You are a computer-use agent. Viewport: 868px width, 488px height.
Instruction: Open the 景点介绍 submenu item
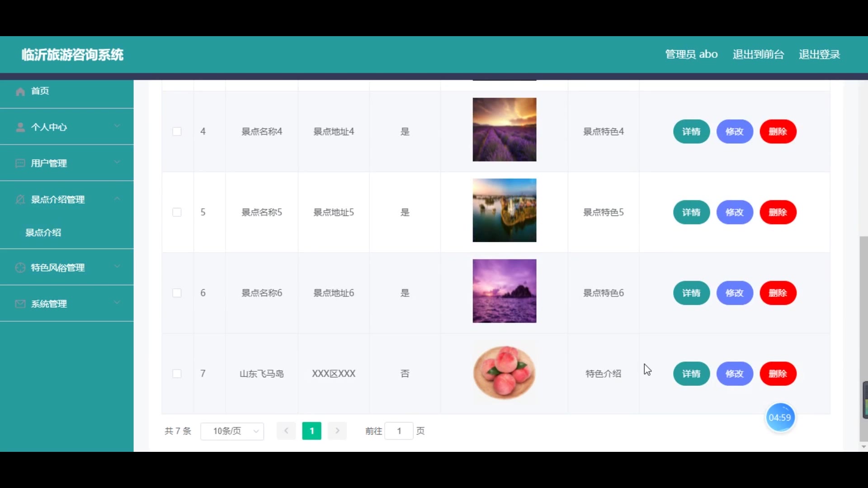click(x=43, y=233)
